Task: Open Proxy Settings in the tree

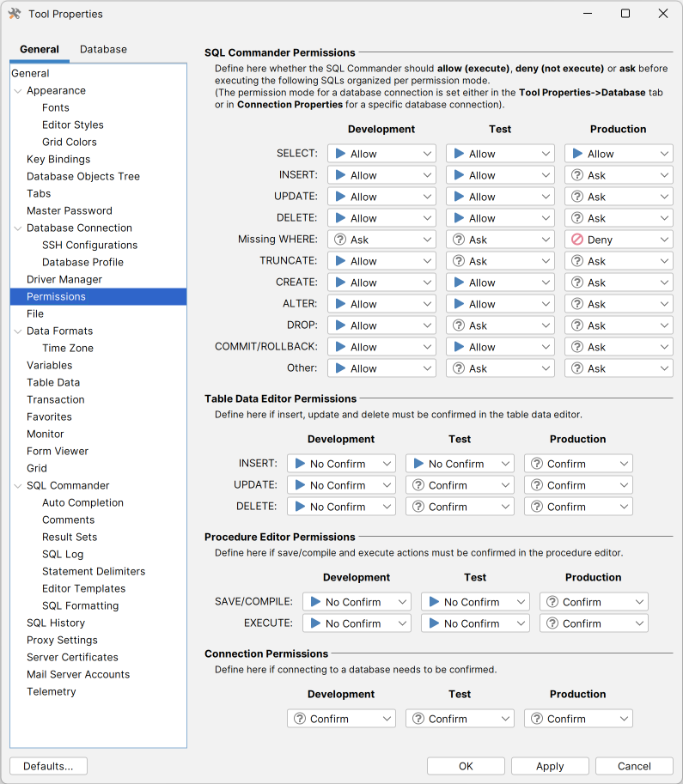Action: pos(62,640)
